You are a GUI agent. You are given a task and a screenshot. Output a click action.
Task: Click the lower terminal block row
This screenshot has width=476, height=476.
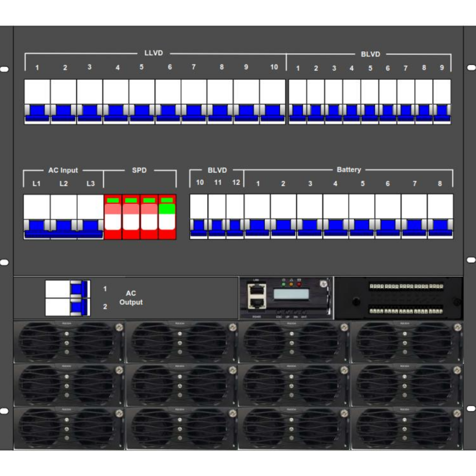click(407, 311)
